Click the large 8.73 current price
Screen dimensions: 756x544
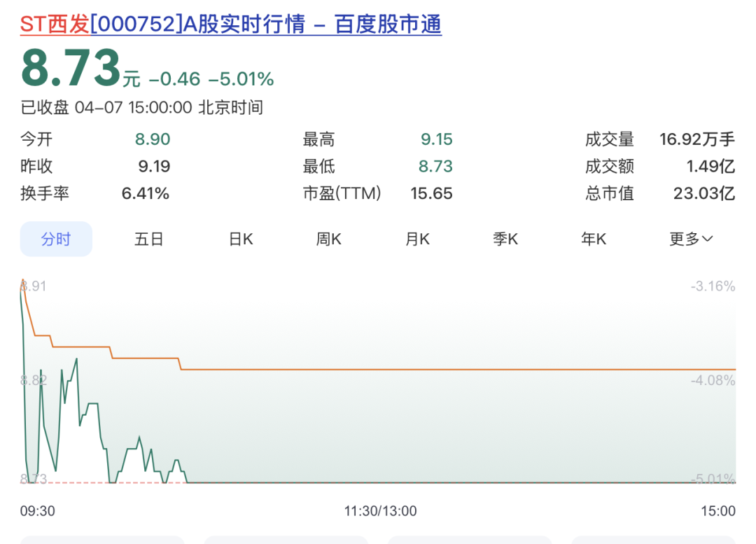pyautogui.click(x=70, y=69)
